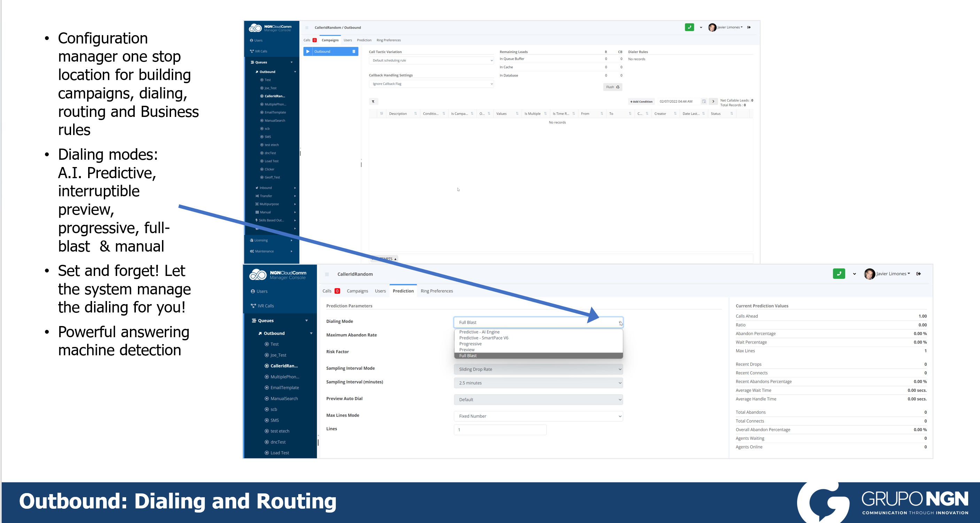
Task: Switch to Ring Preferences tab in lower console
Action: coord(437,291)
